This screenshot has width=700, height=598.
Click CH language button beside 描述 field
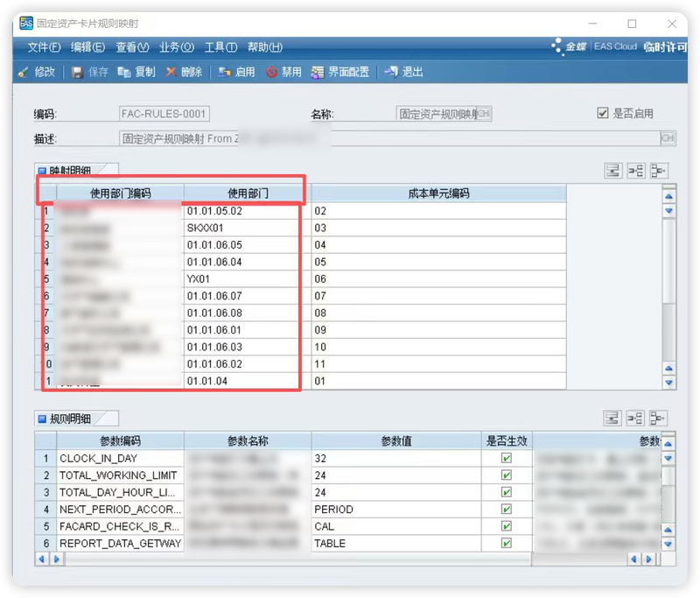668,138
